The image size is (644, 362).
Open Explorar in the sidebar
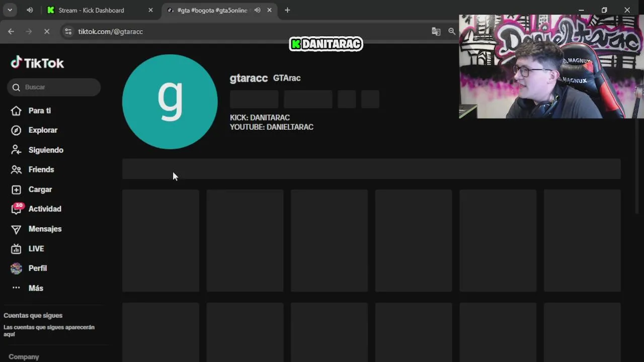(43, 130)
